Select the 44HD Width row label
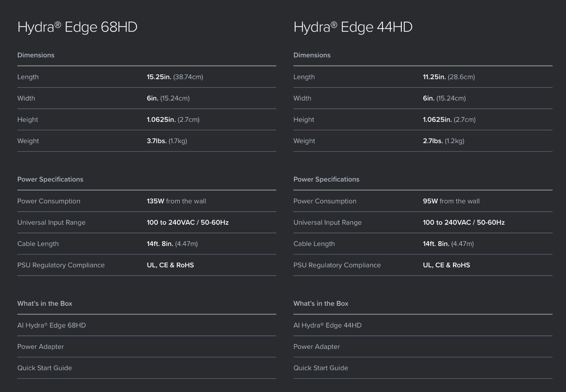 click(x=302, y=98)
